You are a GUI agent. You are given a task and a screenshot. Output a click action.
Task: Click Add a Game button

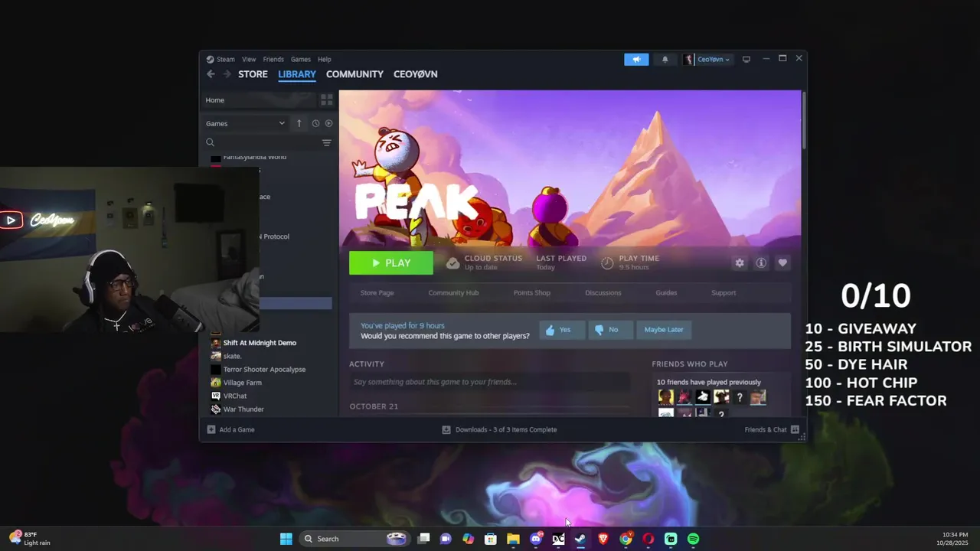coord(230,429)
